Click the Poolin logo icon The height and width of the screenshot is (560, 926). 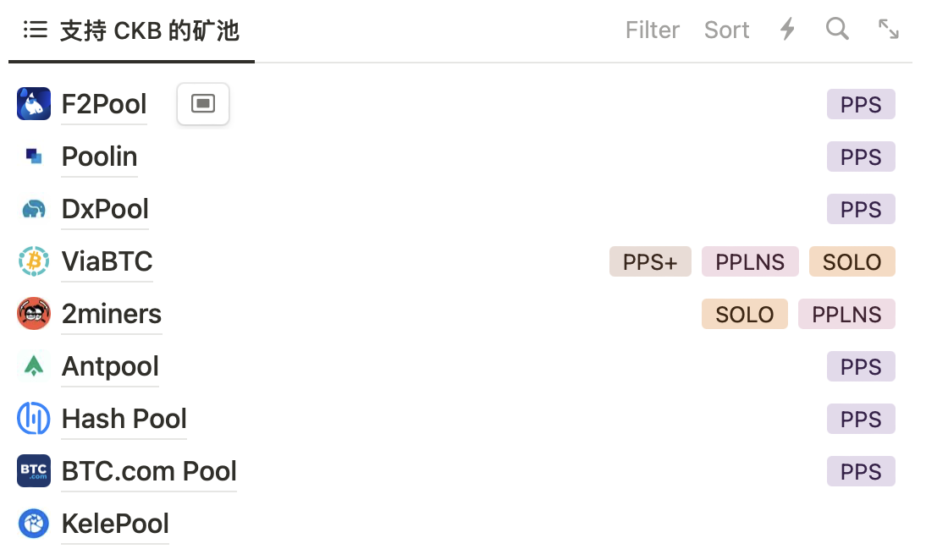pos(34,156)
